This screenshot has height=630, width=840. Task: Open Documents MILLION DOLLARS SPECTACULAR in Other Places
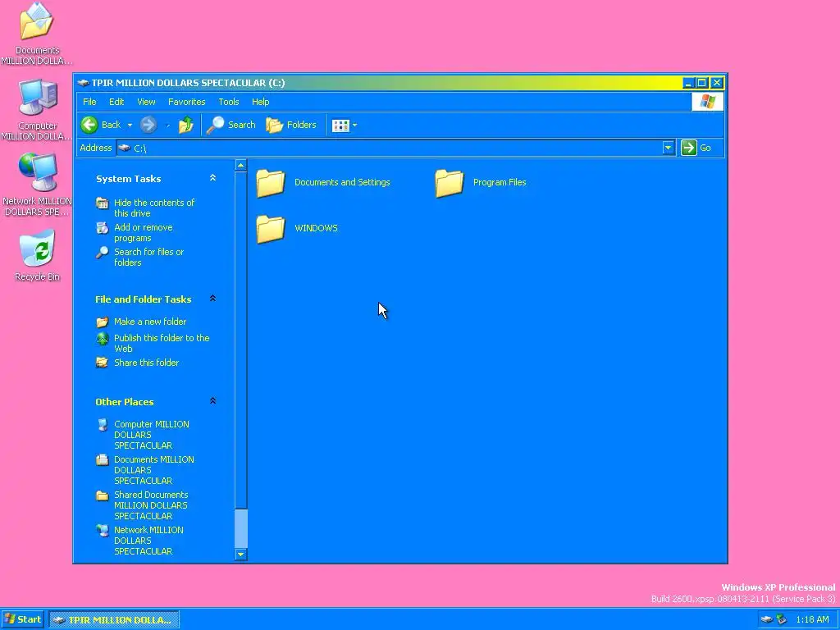[x=153, y=470]
